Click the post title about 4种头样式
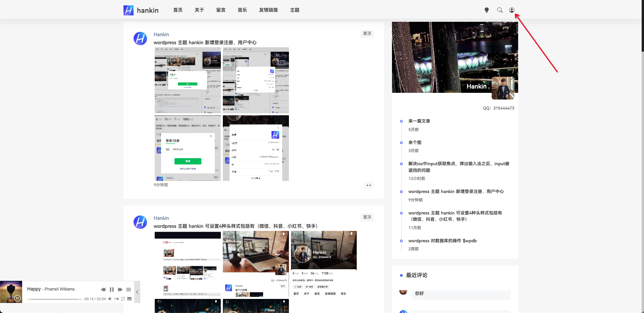 click(x=236, y=226)
